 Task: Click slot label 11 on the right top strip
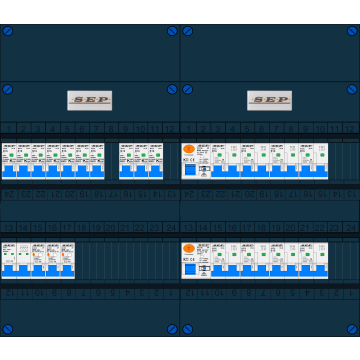click(x=335, y=129)
